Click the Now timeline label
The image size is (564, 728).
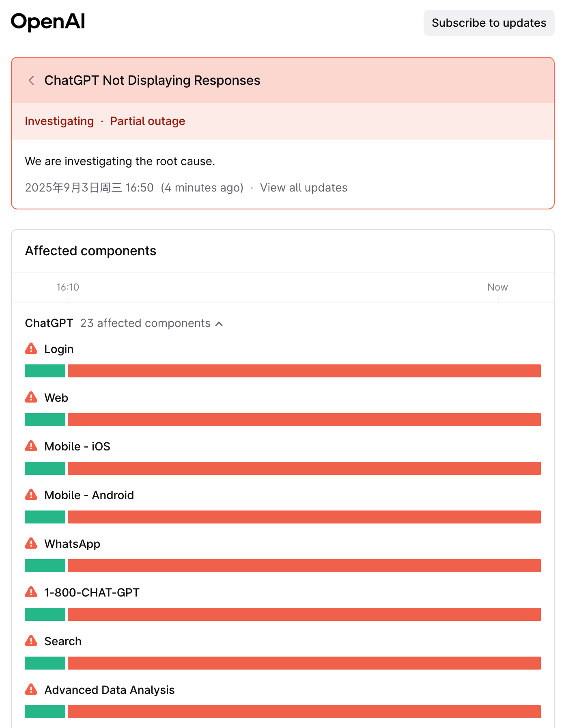tap(497, 287)
